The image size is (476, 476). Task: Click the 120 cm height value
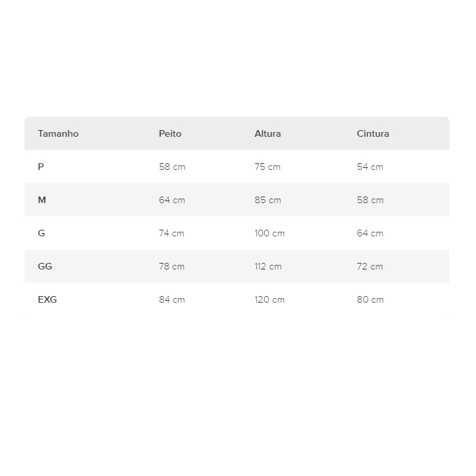(x=270, y=299)
